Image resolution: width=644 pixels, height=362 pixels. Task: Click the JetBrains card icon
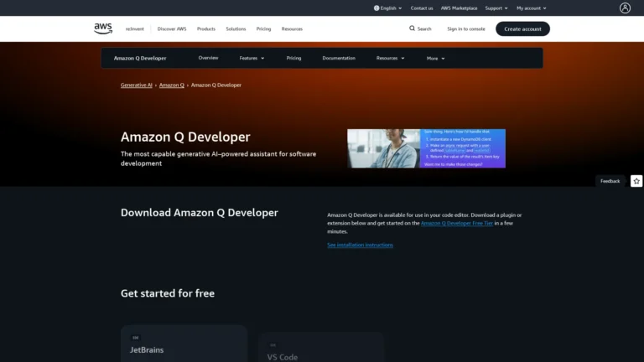[135, 338]
